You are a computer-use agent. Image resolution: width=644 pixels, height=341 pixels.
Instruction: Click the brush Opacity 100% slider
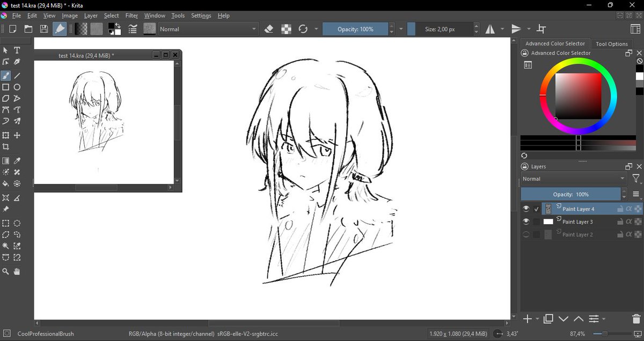[x=355, y=29]
